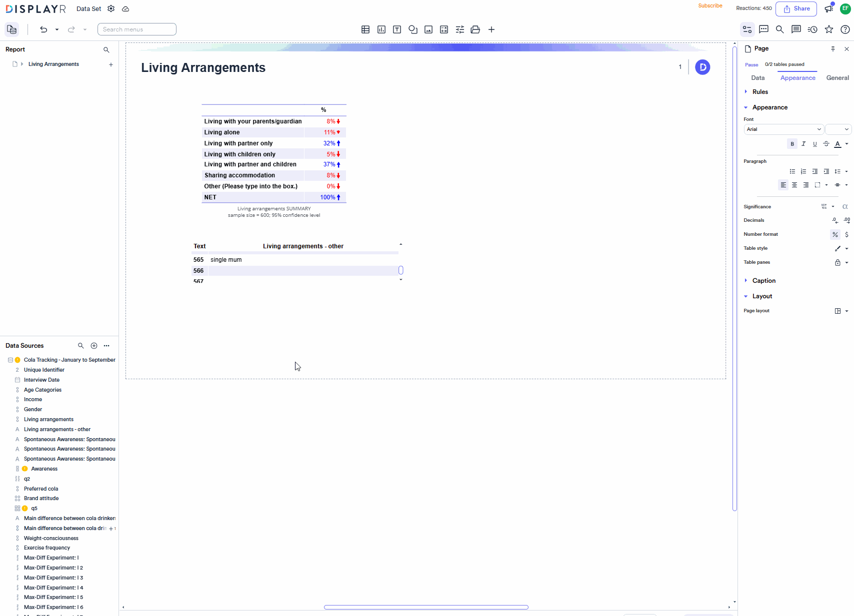The width and height of the screenshot is (854, 616).
Task: Decrease decimal places on the table
Action: 834,220
